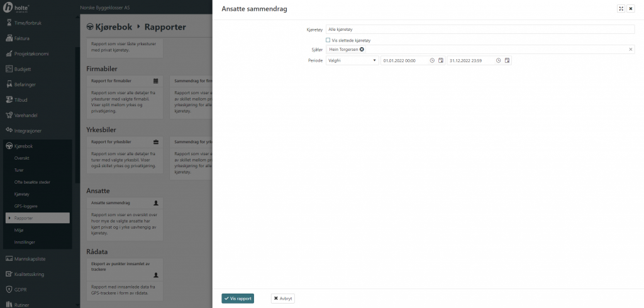Clear all drivers with the Sjåfør X icon
Viewport: 644px width, 308px height.
point(631,49)
